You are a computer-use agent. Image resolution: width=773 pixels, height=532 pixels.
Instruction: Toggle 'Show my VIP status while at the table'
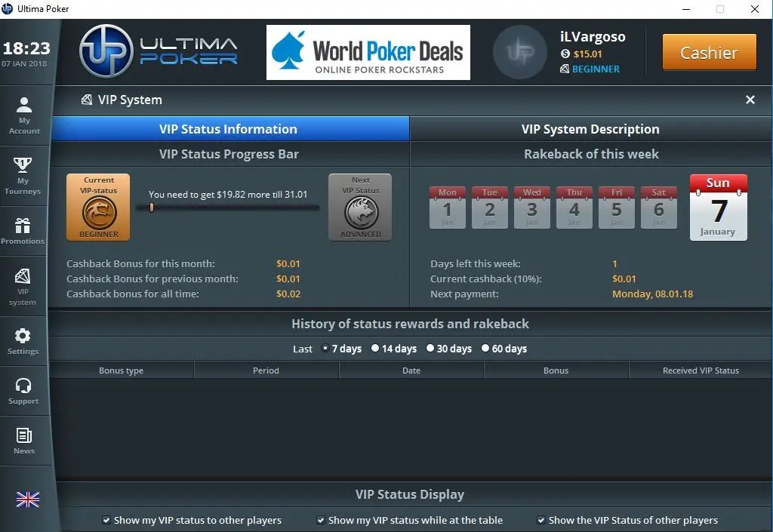(x=321, y=520)
